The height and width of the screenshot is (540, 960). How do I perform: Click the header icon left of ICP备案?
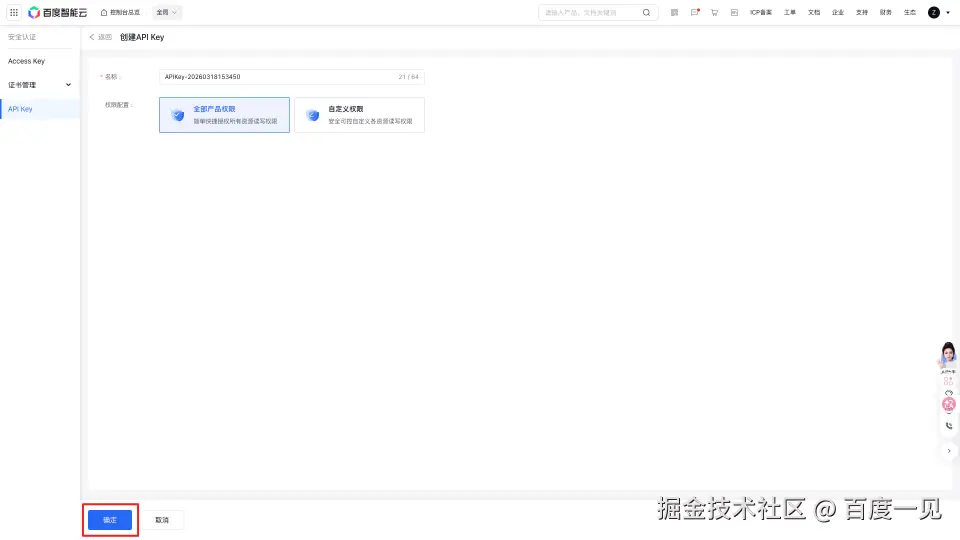pyautogui.click(x=734, y=12)
